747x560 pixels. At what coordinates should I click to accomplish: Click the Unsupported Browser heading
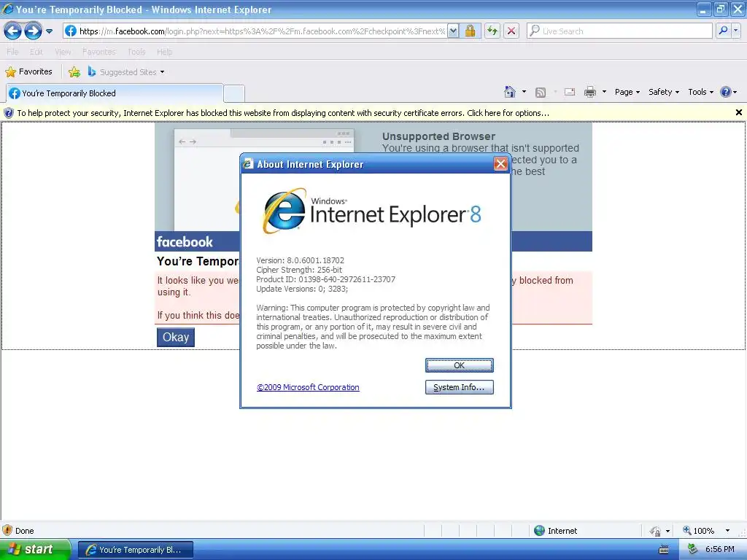click(x=438, y=136)
